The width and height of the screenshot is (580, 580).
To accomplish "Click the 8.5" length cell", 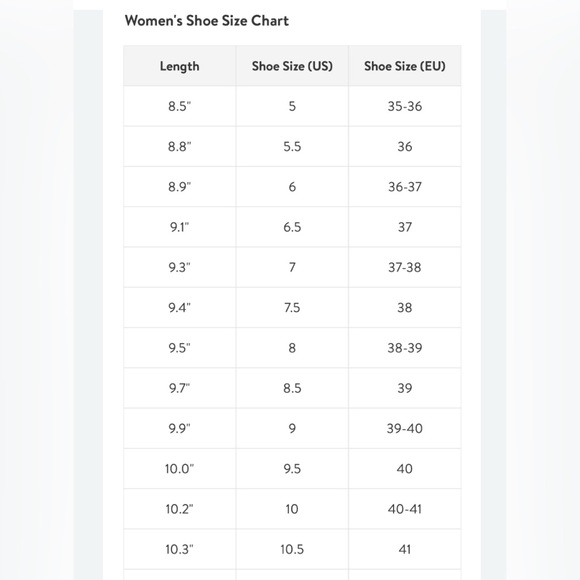I will click(180, 107).
